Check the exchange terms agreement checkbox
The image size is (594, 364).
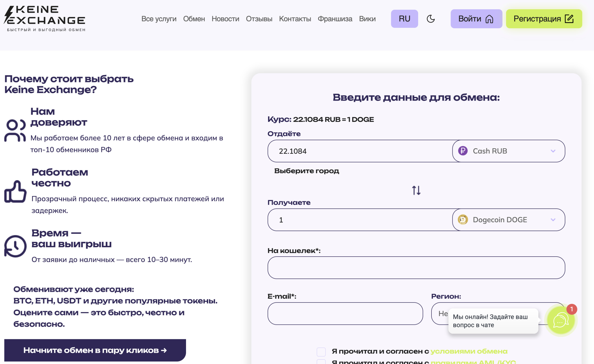point(321,352)
